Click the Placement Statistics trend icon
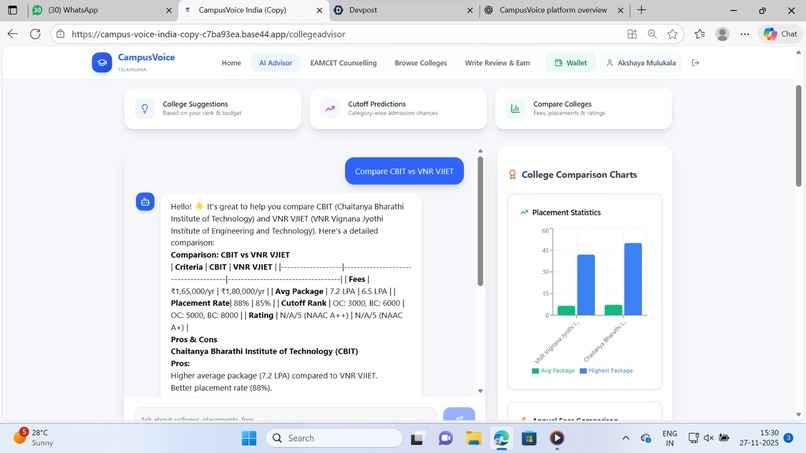This screenshot has width=806, height=453. pyautogui.click(x=524, y=212)
